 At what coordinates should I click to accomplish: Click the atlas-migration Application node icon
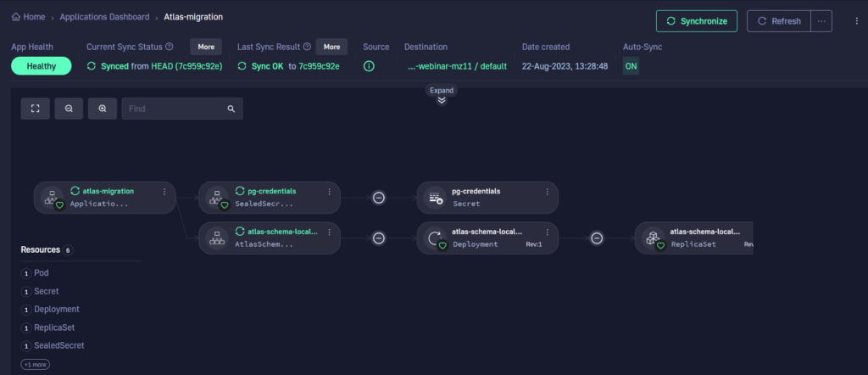[x=53, y=198]
